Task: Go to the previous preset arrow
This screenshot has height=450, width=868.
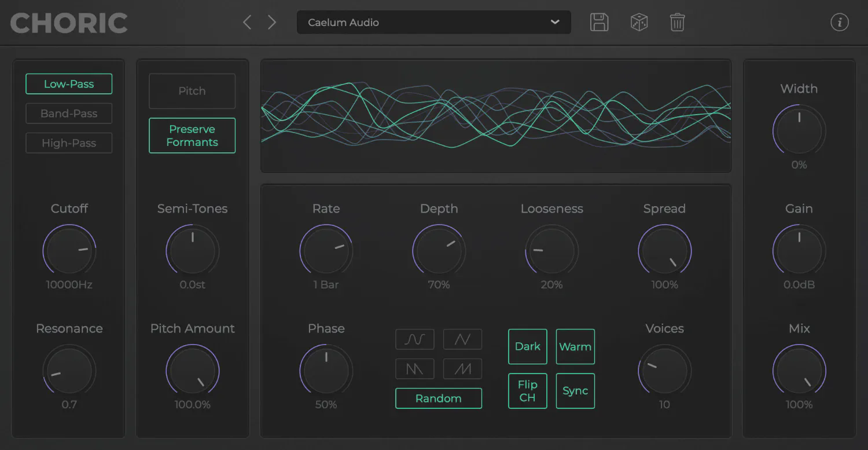Action: (247, 23)
